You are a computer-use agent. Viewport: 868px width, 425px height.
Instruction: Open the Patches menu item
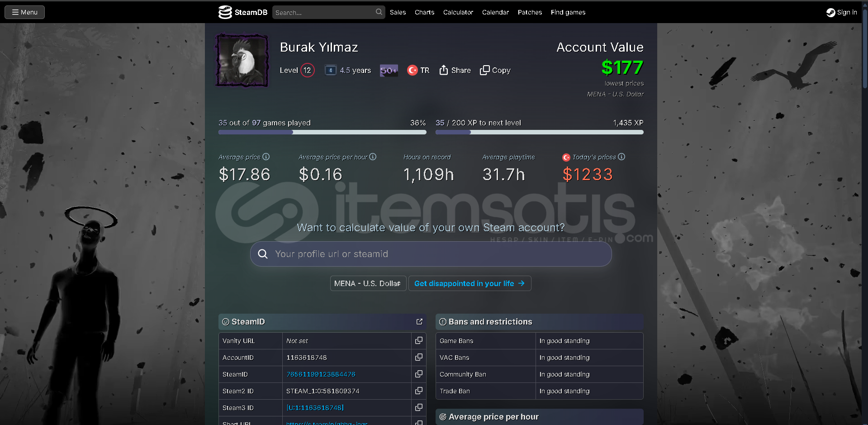point(530,12)
